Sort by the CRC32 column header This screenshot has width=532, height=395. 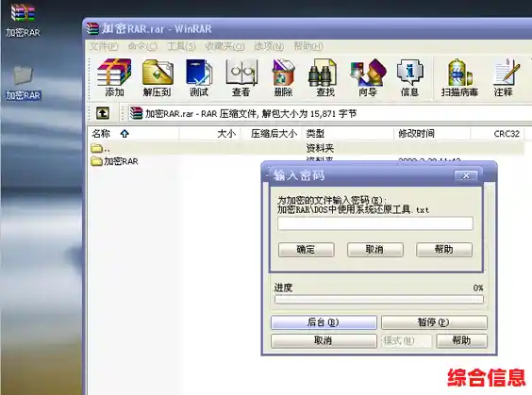click(x=497, y=134)
